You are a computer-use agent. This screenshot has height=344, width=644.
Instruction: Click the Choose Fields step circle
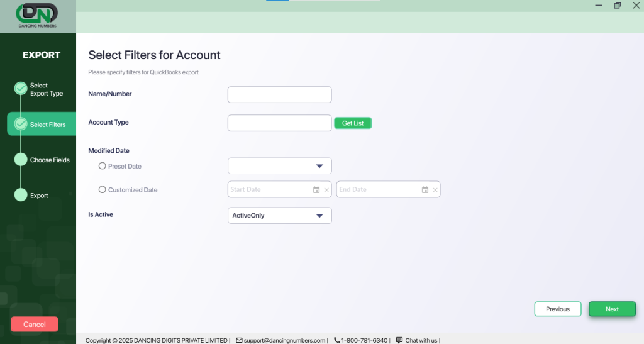pos(21,160)
